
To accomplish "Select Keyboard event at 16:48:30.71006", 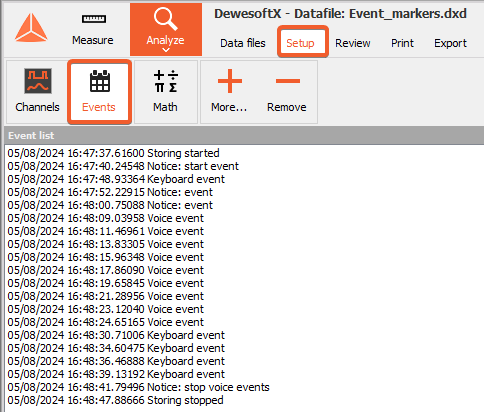I will point(116,335).
